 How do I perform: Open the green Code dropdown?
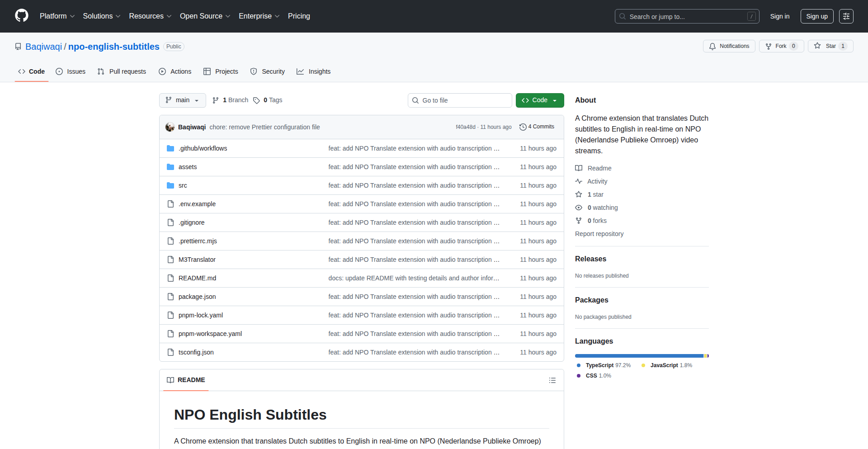pos(539,100)
